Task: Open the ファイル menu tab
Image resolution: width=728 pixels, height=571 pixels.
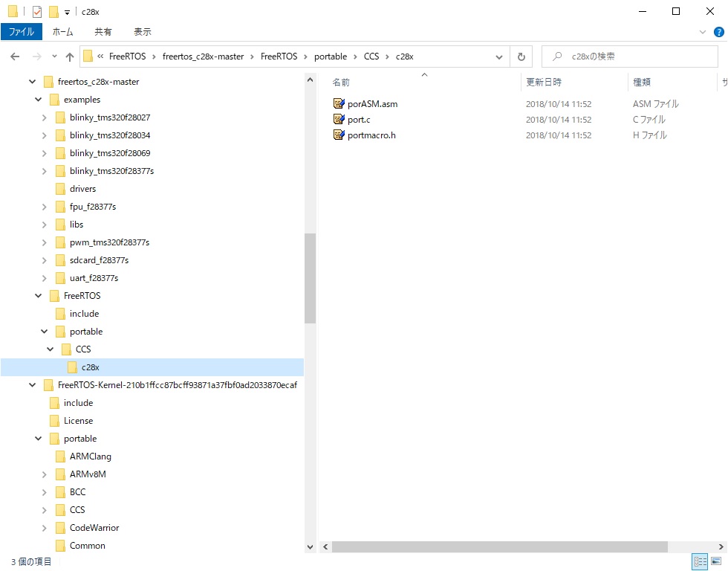Action: pos(22,31)
